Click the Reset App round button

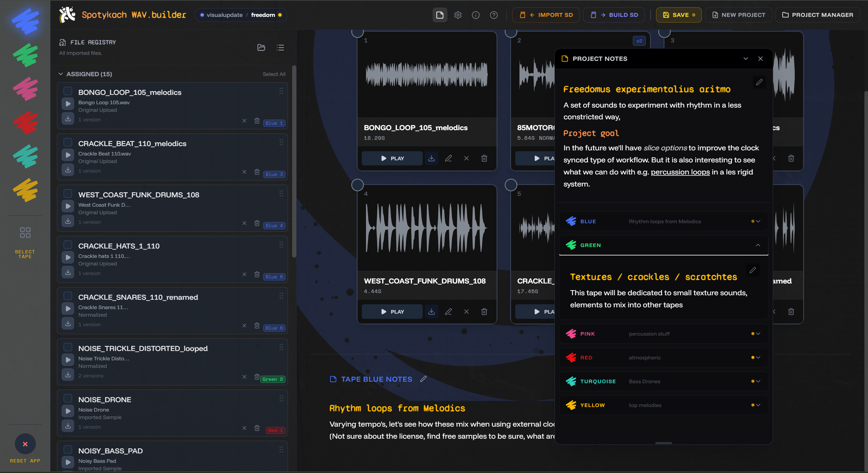tap(25, 444)
